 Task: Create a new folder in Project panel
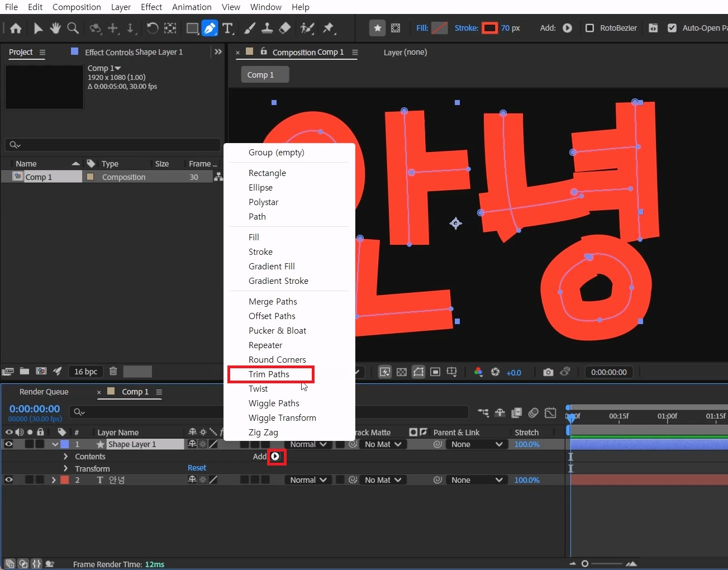(25, 371)
